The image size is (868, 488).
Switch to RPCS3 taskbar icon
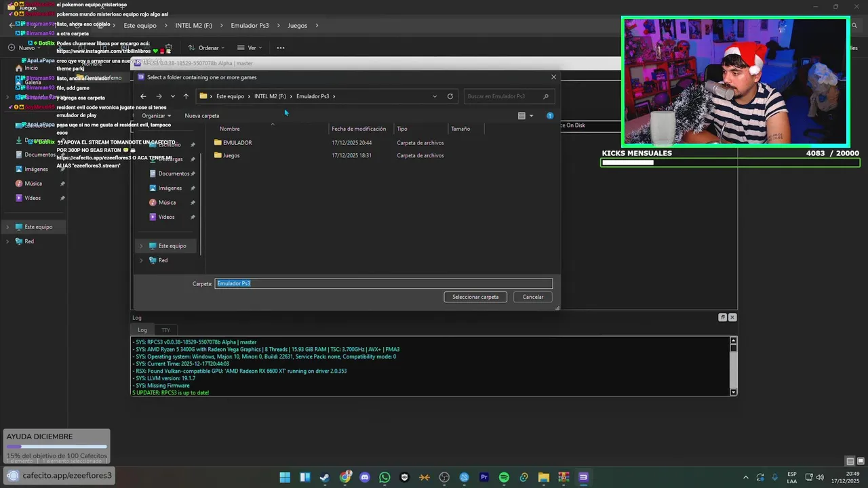click(583, 477)
